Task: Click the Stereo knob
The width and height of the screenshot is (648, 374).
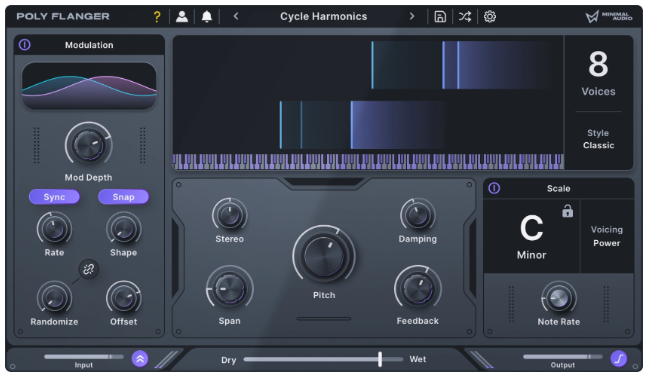Action: (x=229, y=215)
